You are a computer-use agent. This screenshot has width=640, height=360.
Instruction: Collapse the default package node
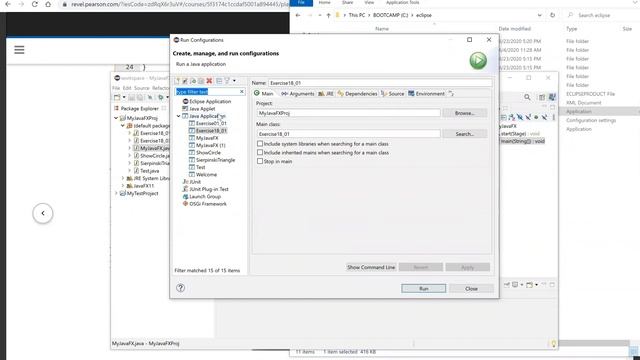(x=122, y=126)
